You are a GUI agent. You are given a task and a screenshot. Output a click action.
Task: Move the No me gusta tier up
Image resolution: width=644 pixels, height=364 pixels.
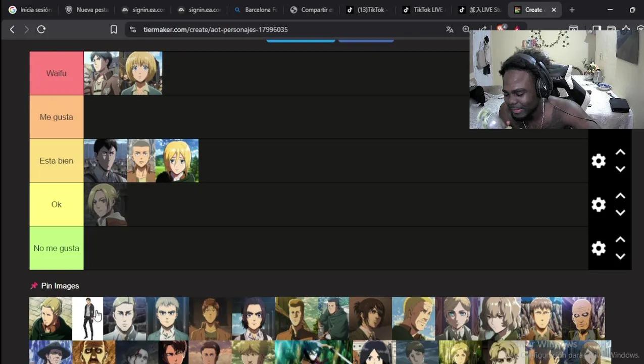coord(620,240)
